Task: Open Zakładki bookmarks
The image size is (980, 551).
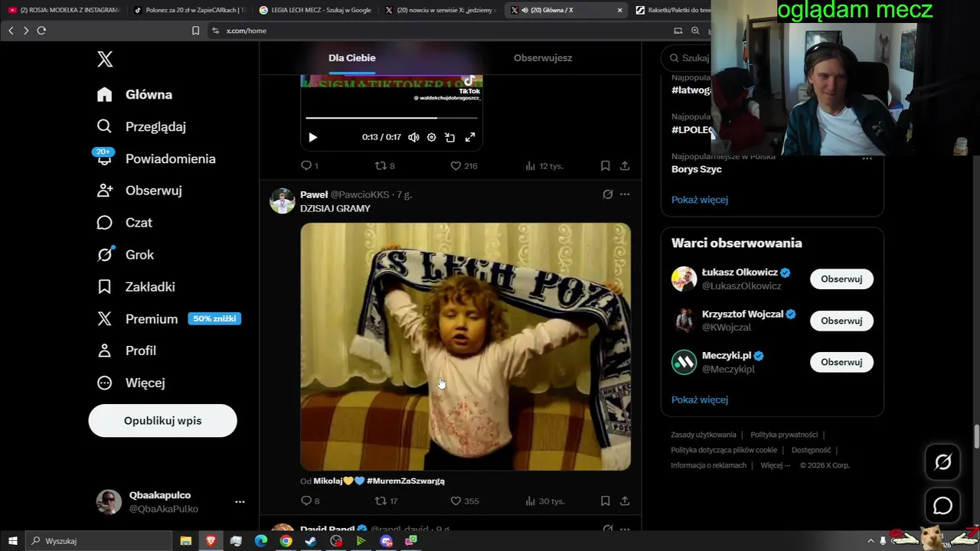Action: (x=136, y=287)
